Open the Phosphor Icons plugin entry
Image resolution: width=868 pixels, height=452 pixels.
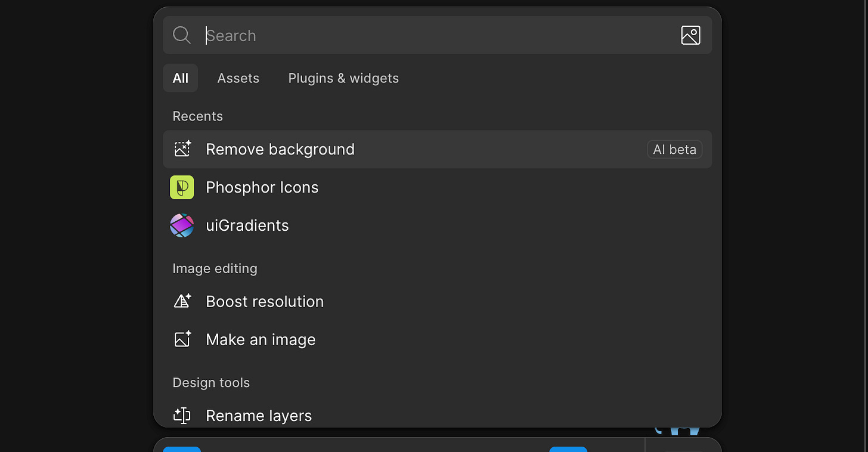(262, 187)
